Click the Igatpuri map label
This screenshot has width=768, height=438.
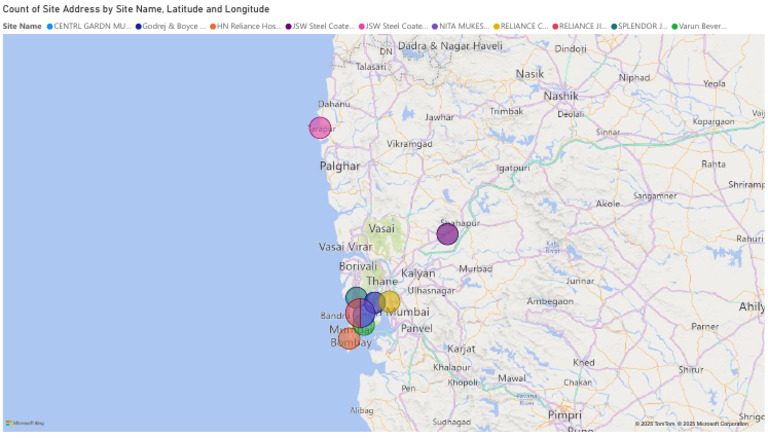[x=513, y=168]
